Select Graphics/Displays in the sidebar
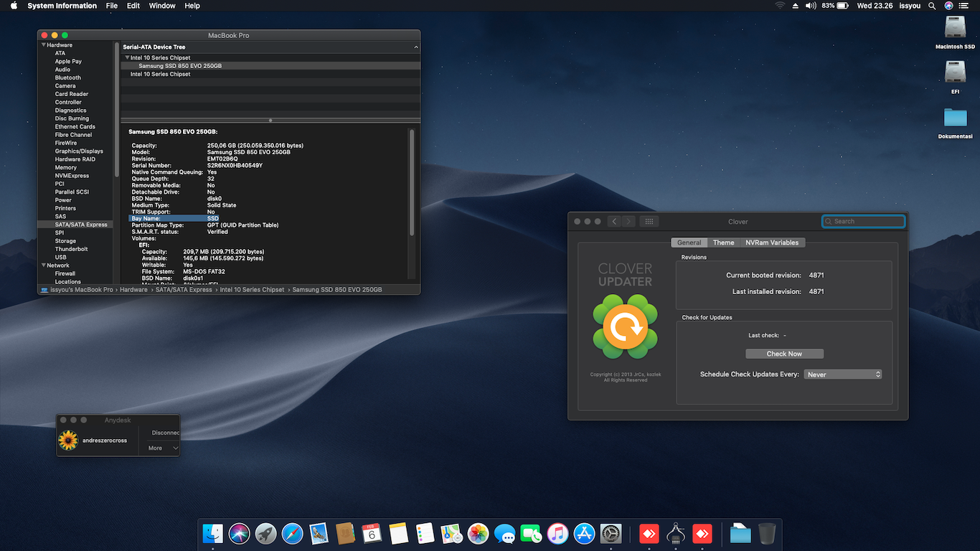980x551 pixels. coord(79,151)
